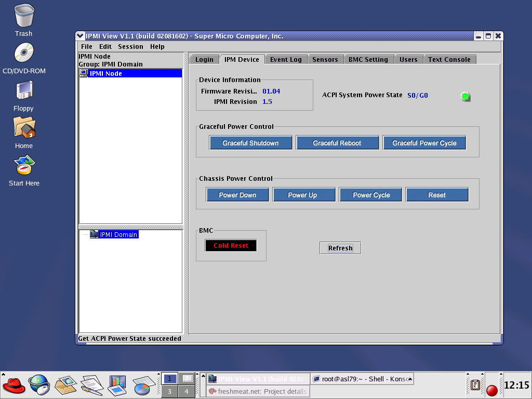Click the IPMI Node computer icon in list

click(84, 73)
